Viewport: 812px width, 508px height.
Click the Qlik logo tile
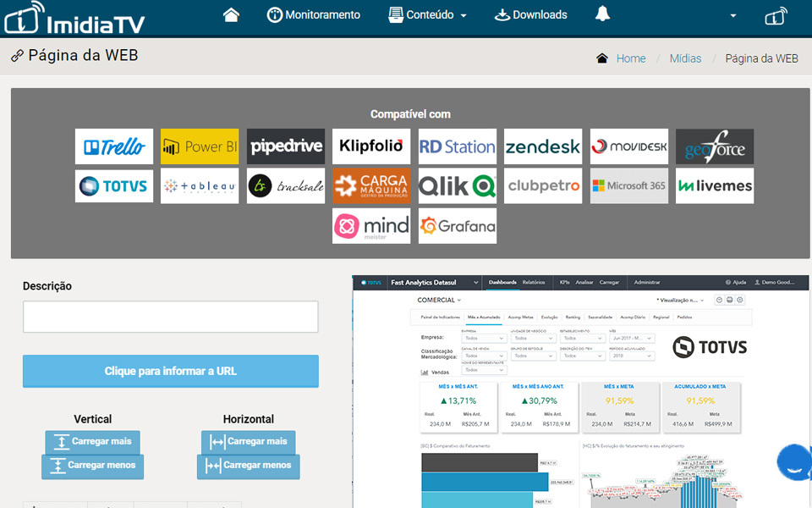(458, 185)
